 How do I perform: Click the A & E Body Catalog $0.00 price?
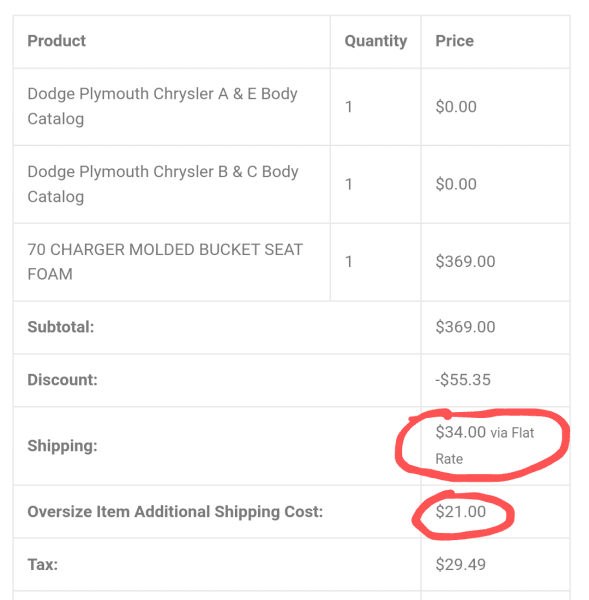(456, 107)
